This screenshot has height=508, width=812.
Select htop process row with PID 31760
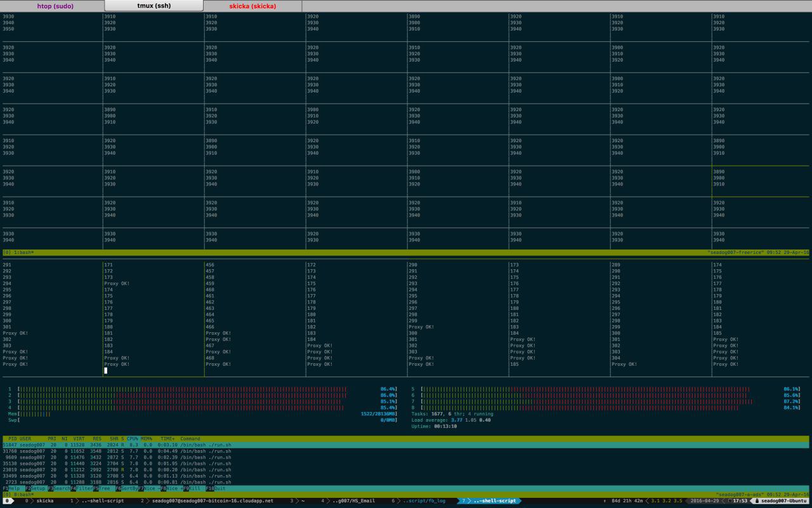point(406,451)
